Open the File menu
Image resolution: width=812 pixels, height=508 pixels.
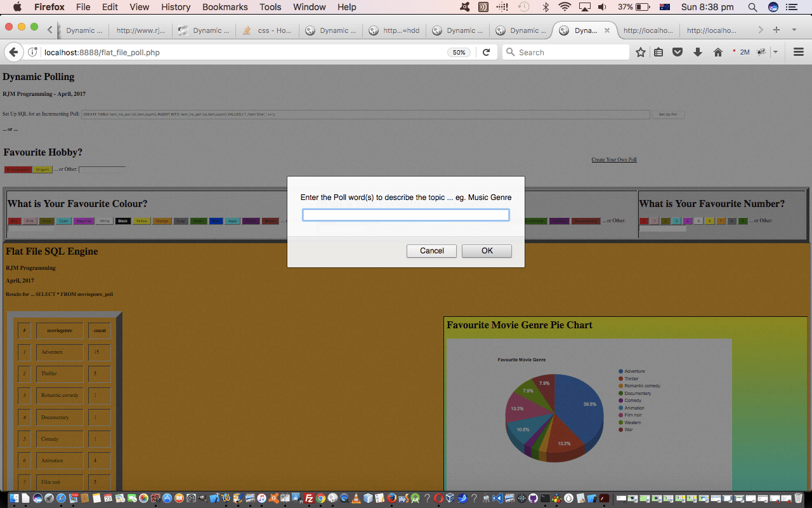pos(83,7)
